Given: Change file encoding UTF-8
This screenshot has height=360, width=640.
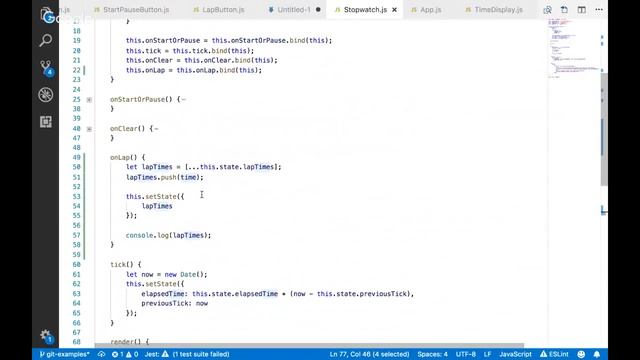Looking at the screenshot, I should point(466,354).
